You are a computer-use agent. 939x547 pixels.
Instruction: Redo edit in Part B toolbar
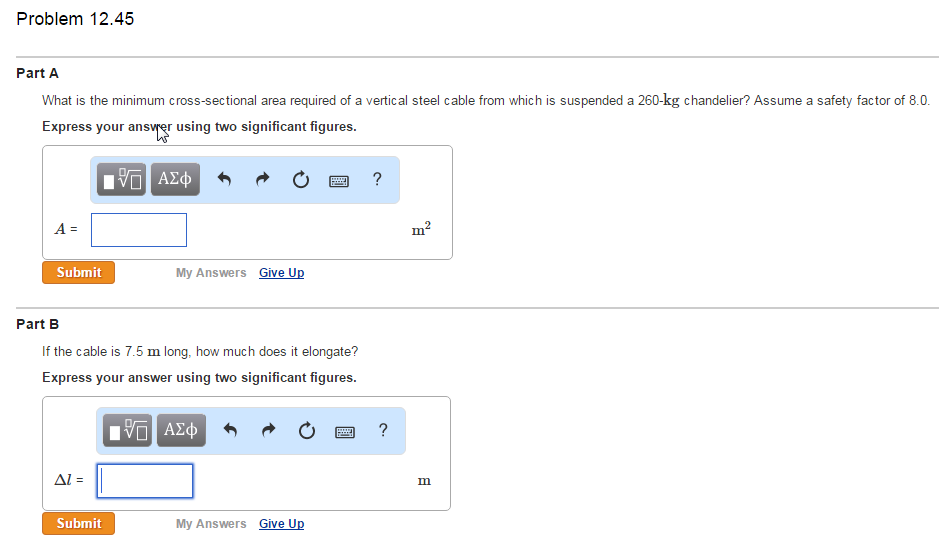[268, 430]
